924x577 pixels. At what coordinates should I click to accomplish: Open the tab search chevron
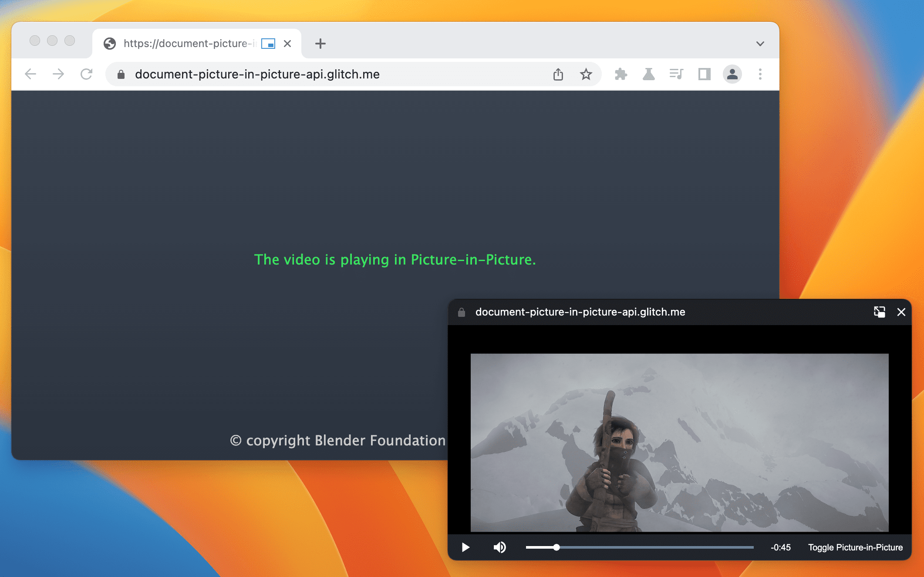tap(760, 44)
